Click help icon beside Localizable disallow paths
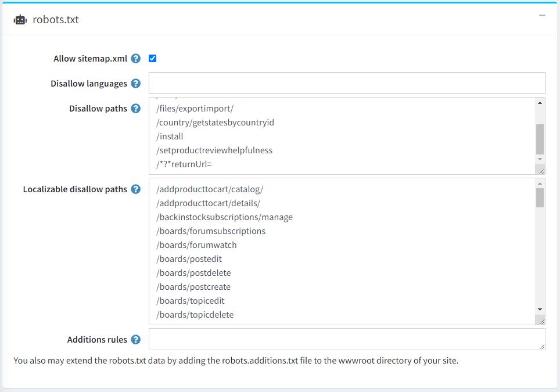 click(x=136, y=189)
